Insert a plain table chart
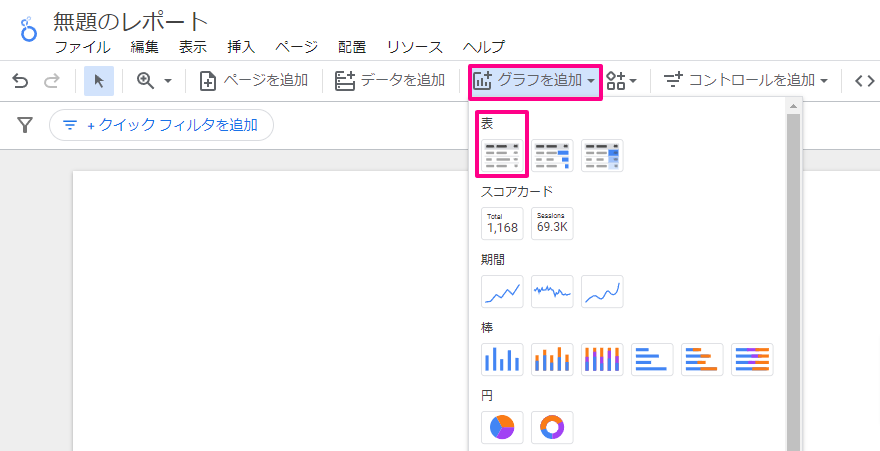880x451 pixels. point(502,155)
